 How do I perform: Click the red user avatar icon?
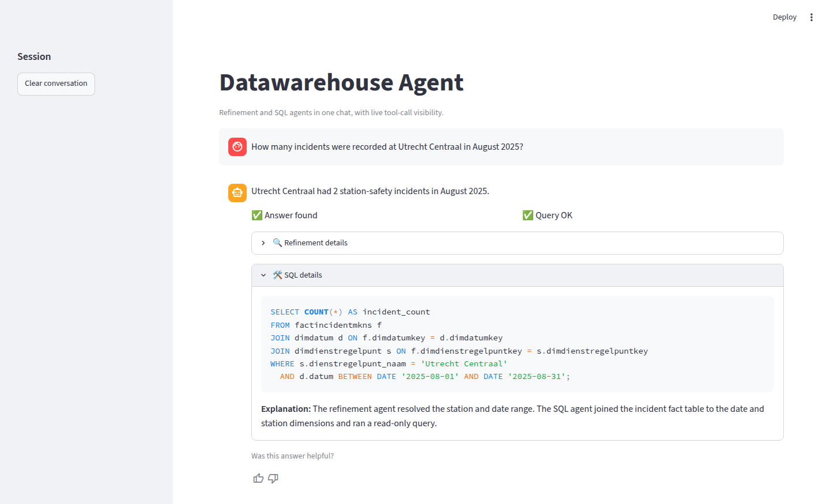[x=237, y=147]
